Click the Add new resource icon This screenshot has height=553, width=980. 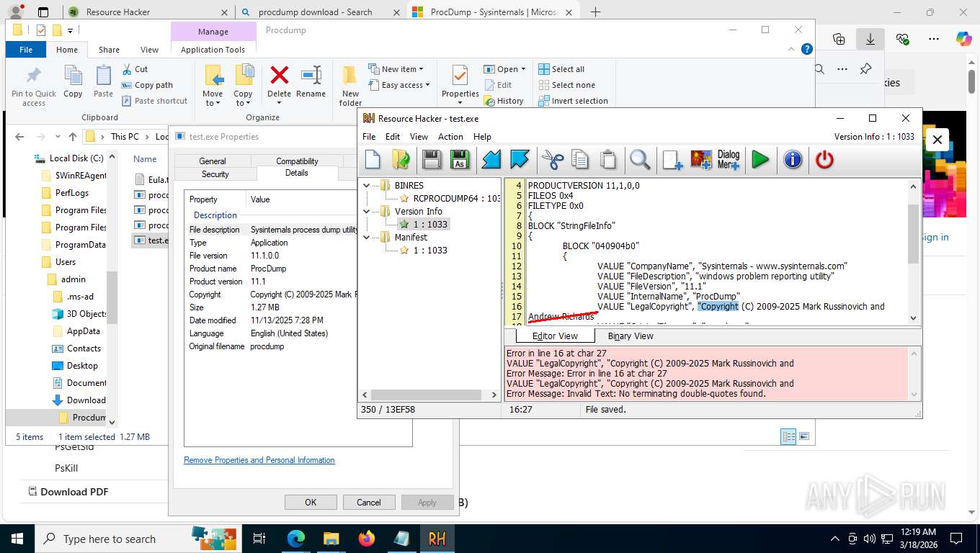672,159
